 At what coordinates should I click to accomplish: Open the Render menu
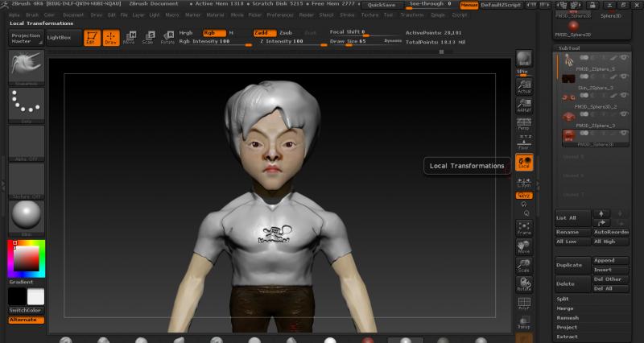(306, 14)
